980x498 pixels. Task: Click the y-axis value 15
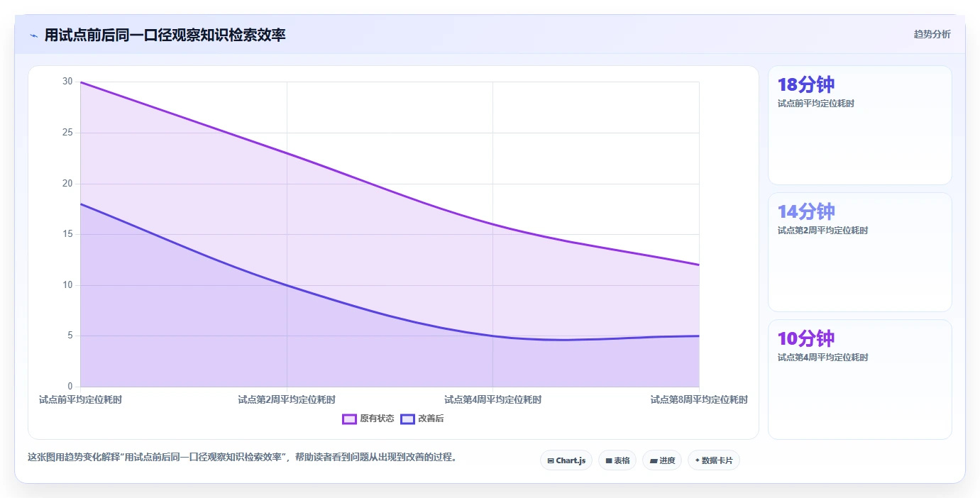[67, 234]
